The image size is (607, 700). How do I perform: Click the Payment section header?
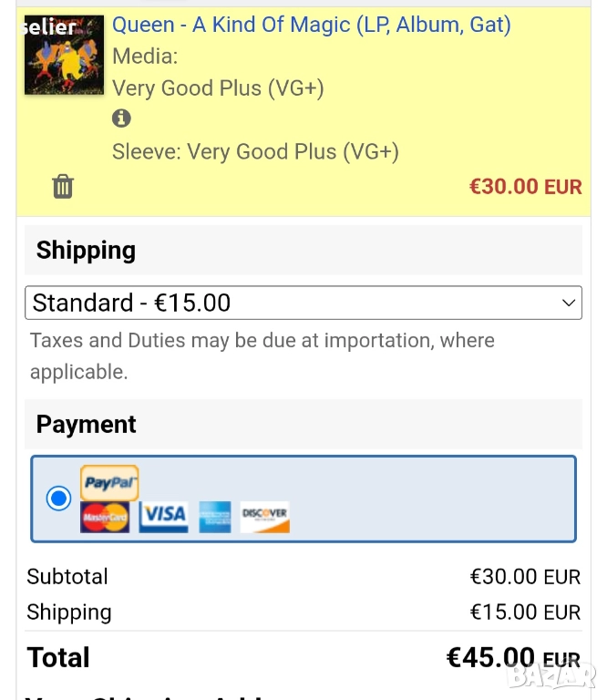tap(87, 425)
